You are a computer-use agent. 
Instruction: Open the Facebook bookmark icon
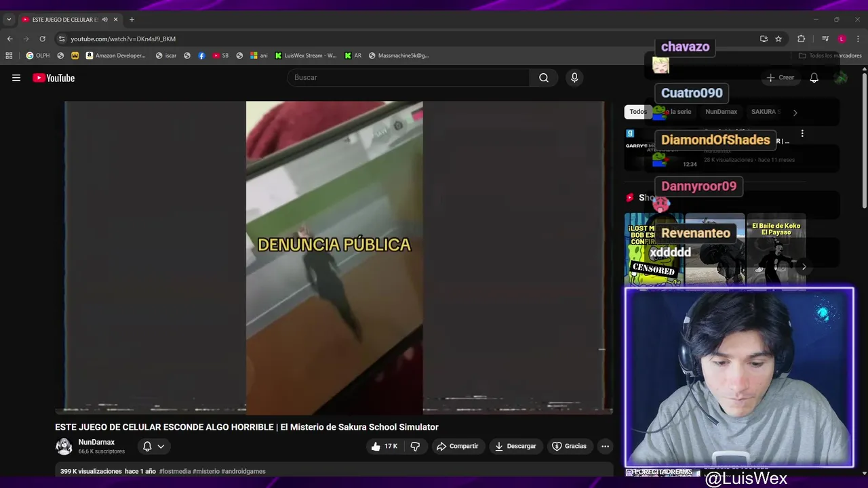click(201, 56)
